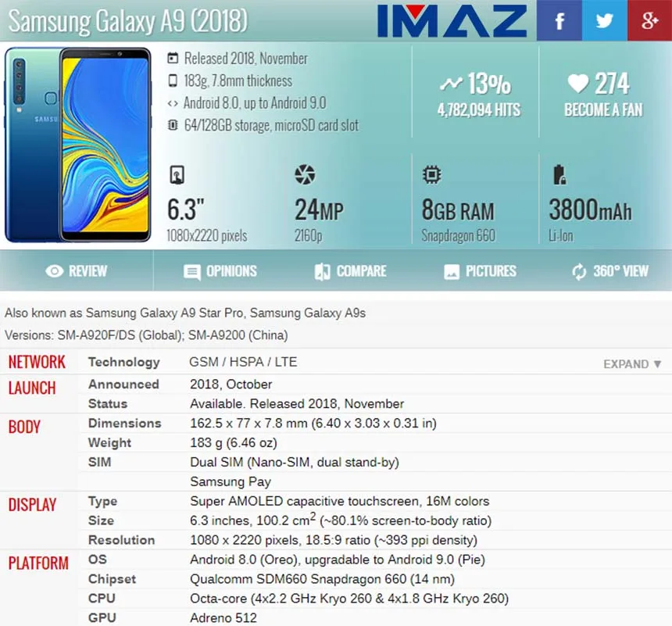Click the Weight row label
672x626 pixels.
tap(109, 442)
